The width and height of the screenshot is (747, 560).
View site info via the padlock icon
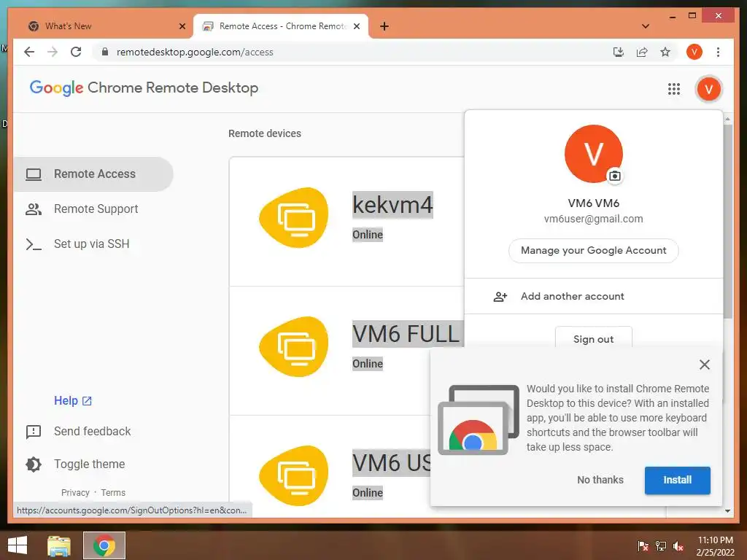(x=105, y=52)
